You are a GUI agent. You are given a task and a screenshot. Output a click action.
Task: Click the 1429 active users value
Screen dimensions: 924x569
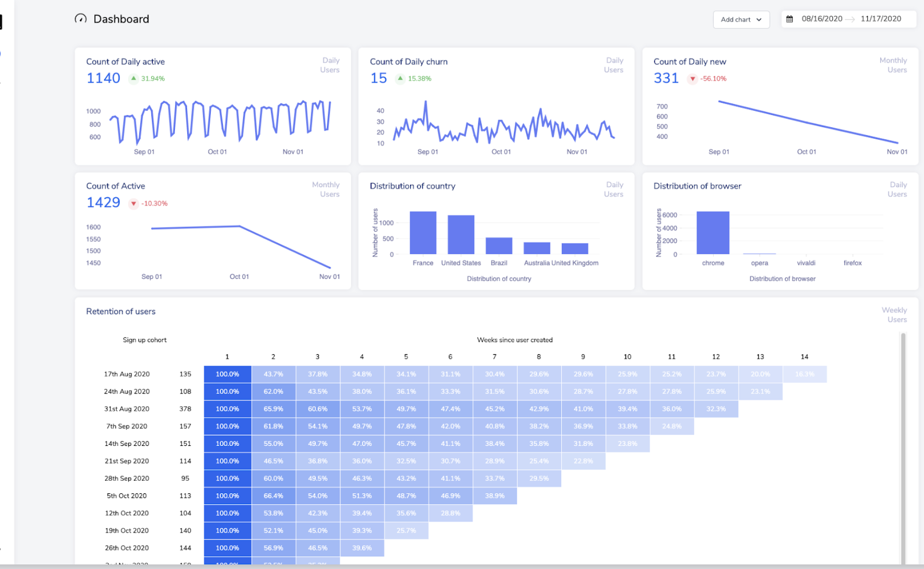point(103,203)
